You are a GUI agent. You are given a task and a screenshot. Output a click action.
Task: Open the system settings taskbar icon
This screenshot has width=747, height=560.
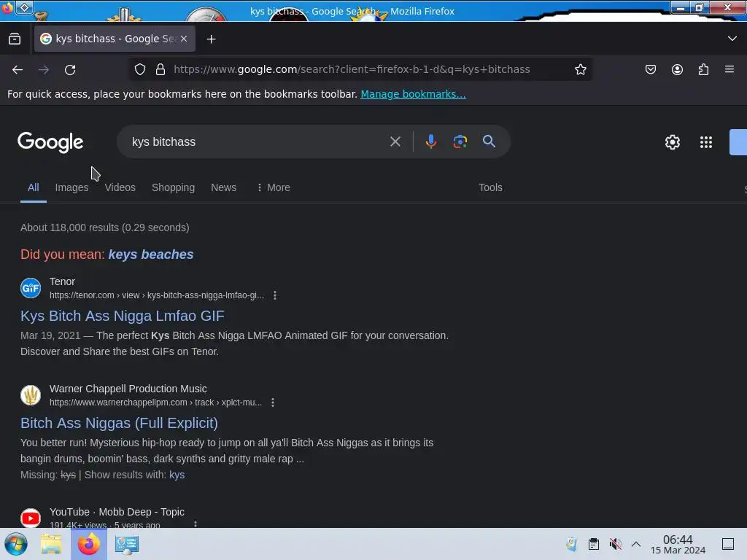[x=127, y=544]
